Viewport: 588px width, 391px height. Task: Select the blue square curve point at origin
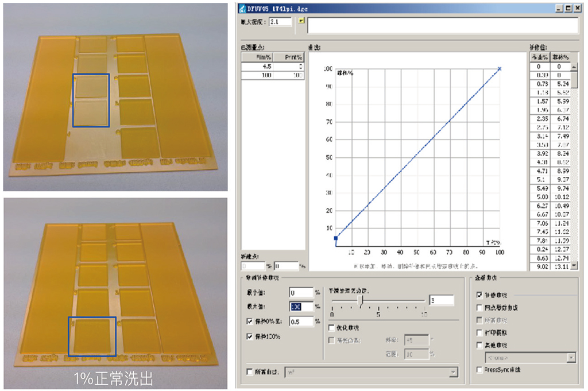pos(335,238)
